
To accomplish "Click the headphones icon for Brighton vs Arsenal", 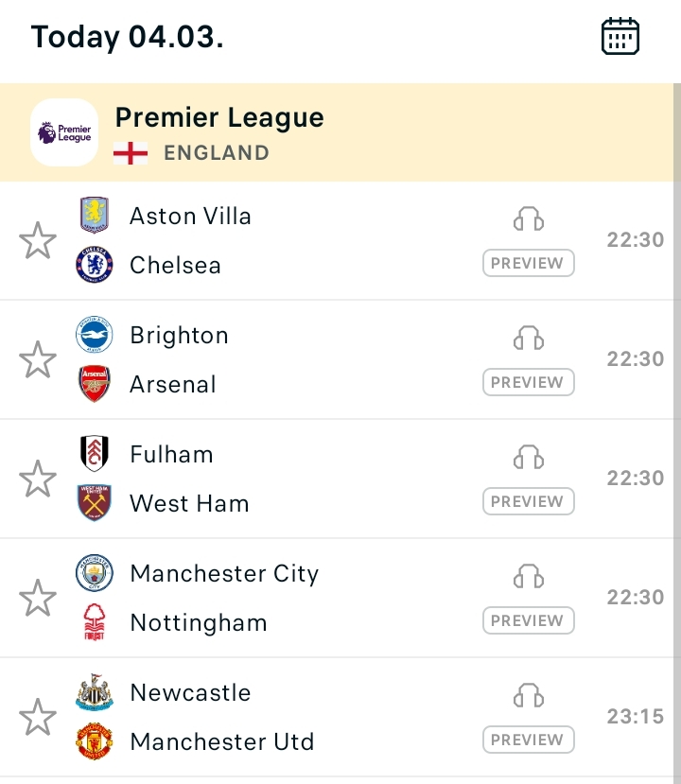I will pos(529,339).
